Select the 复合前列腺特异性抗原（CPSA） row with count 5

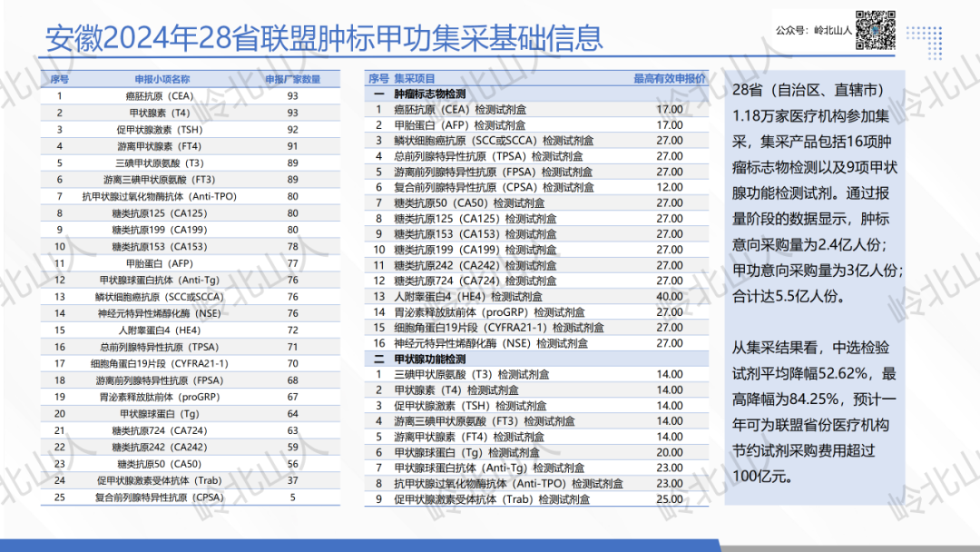[162, 497]
